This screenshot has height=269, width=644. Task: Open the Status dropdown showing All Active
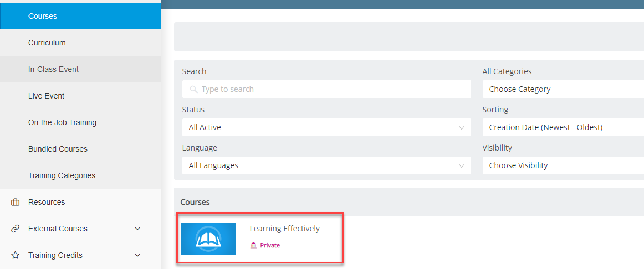pyautogui.click(x=326, y=127)
